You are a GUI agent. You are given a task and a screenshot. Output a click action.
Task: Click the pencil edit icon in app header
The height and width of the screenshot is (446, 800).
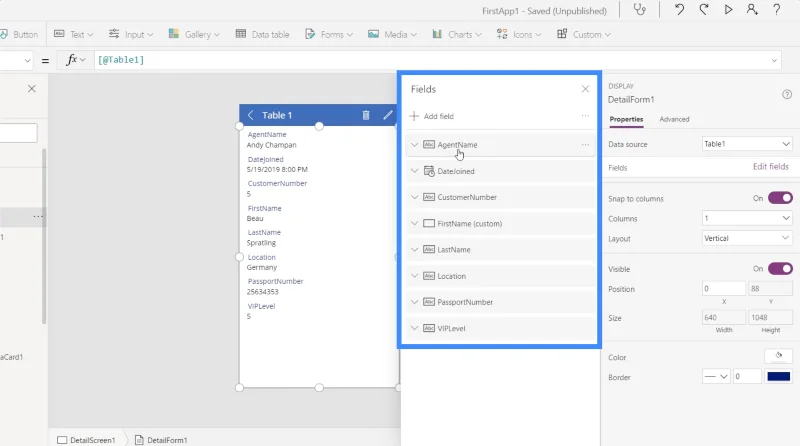click(388, 115)
